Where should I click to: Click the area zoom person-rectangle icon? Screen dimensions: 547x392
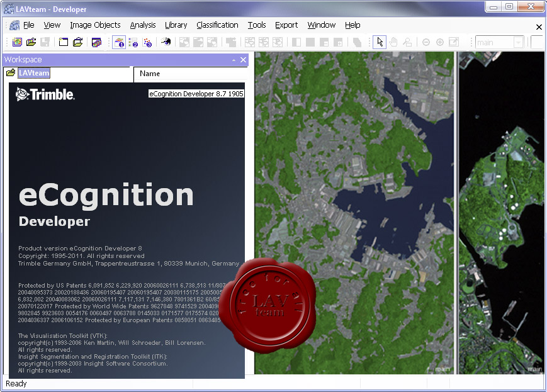407,43
